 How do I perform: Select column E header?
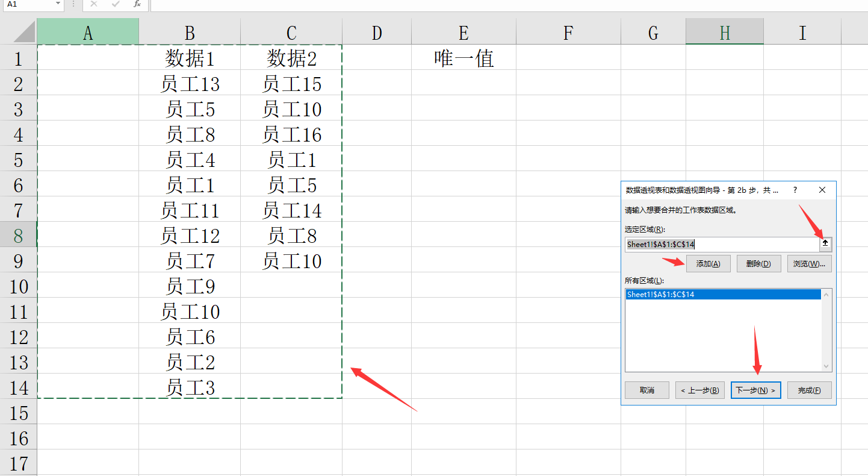pos(463,32)
